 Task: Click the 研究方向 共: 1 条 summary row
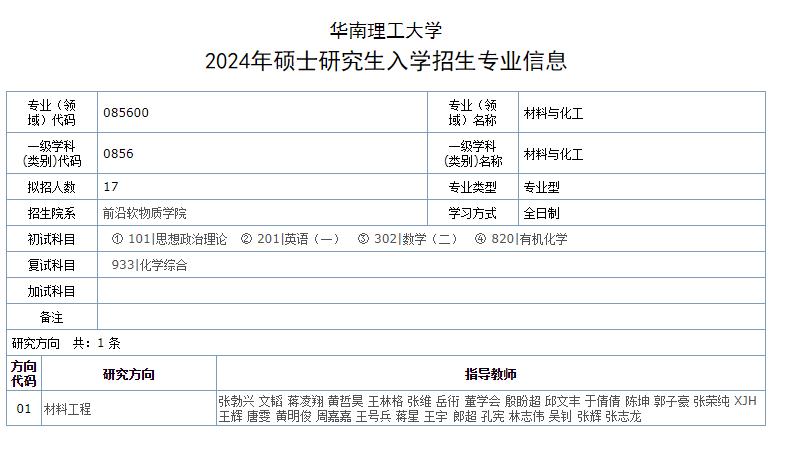[x=386, y=343]
